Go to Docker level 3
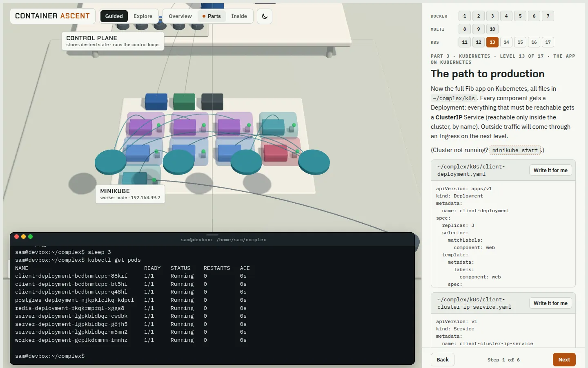 (x=492, y=16)
